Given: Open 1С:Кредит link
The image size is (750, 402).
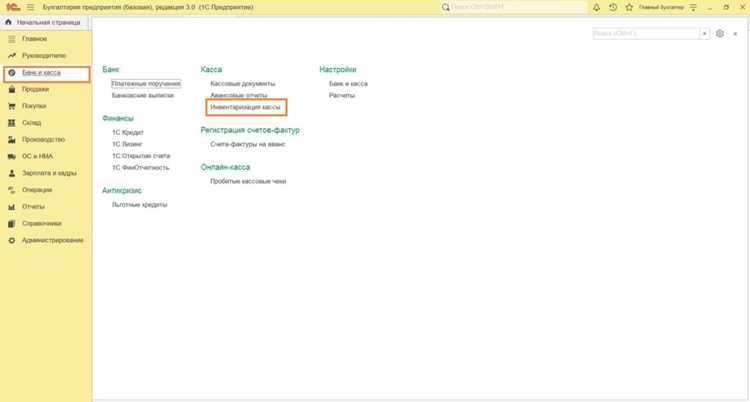Looking at the screenshot, I should pyautogui.click(x=128, y=132).
